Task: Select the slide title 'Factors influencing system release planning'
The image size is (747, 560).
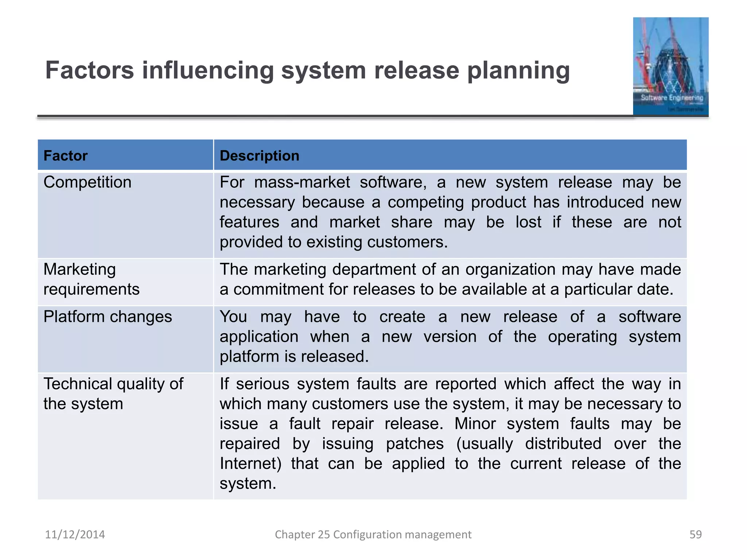Action: 307,70
